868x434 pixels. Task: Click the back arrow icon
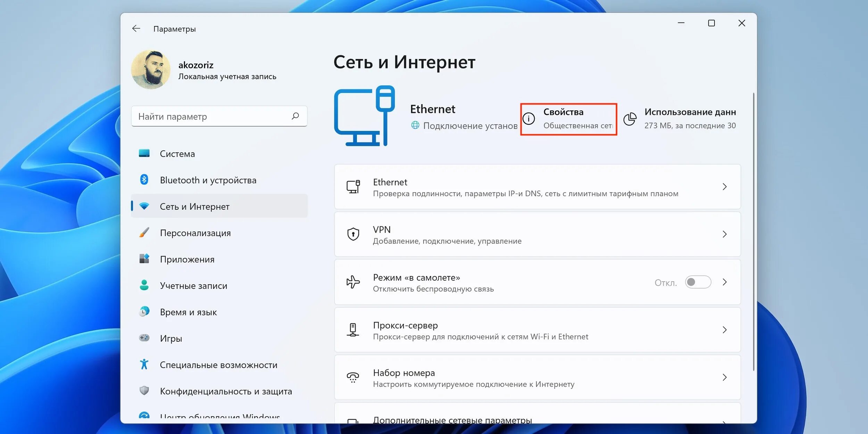point(136,28)
